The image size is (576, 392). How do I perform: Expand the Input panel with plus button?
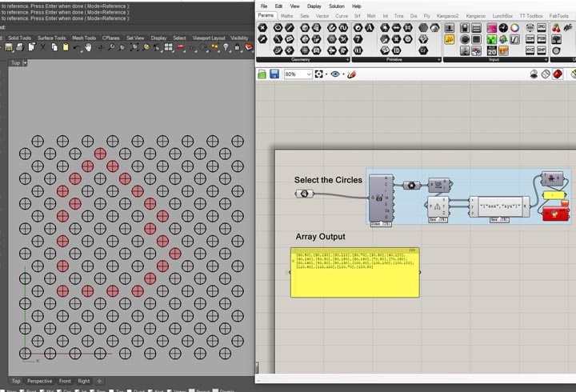coord(546,59)
